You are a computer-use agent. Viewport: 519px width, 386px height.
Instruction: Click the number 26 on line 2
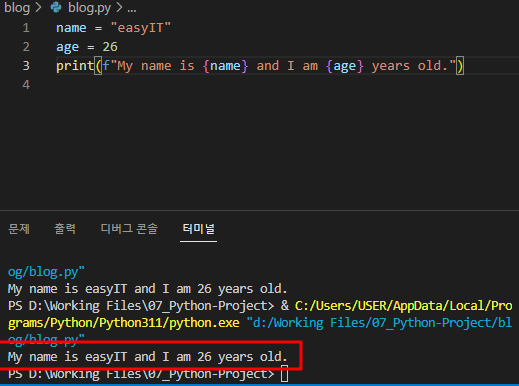tap(110, 47)
